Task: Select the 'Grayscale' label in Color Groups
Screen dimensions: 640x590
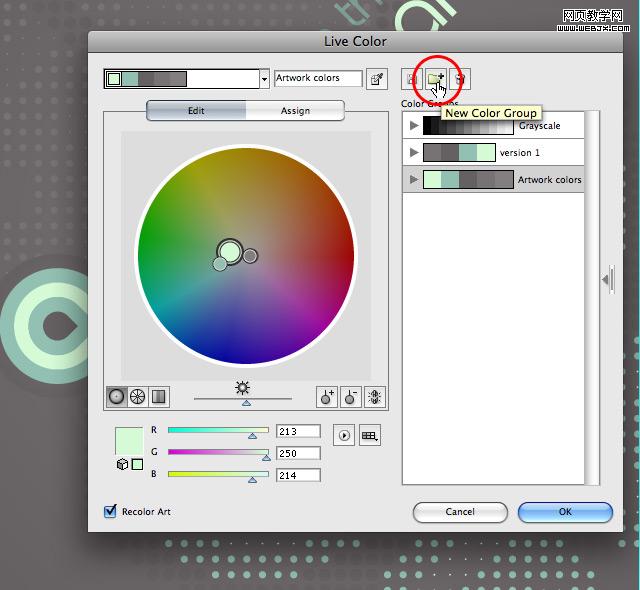Action: click(540, 126)
